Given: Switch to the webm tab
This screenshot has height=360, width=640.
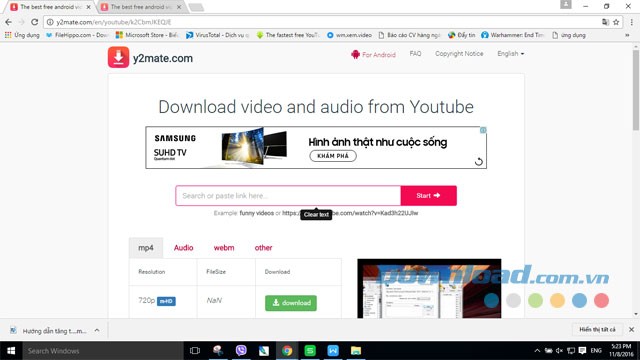Looking at the screenshot, I should (x=224, y=248).
